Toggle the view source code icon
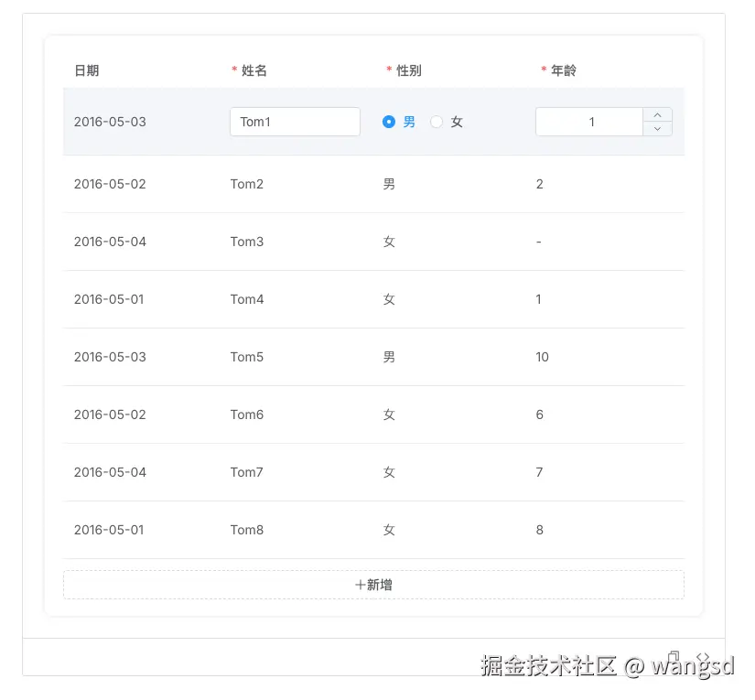This screenshot has width=755, height=700. click(x=703, y=657)
